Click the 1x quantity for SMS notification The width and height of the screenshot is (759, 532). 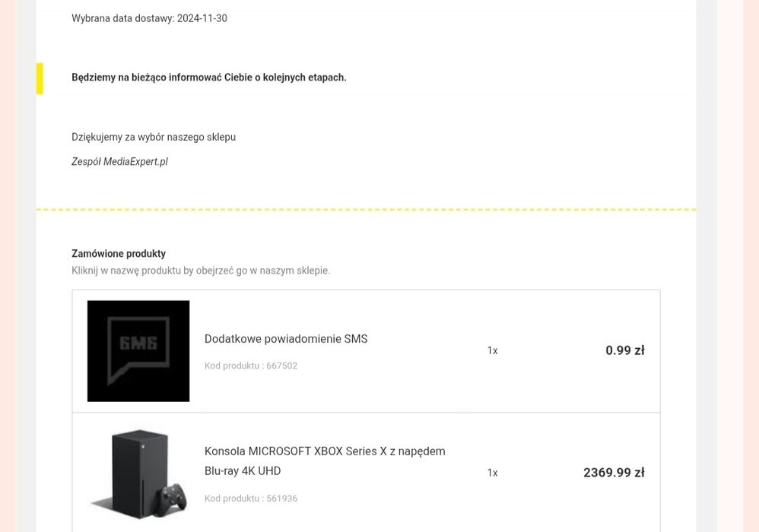[492, 350]
